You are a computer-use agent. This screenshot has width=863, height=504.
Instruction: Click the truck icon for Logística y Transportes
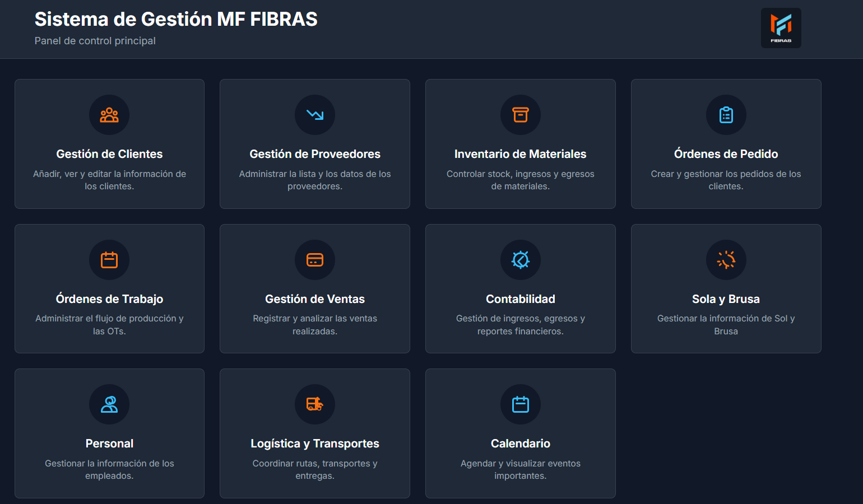click(x=315, y=404)
